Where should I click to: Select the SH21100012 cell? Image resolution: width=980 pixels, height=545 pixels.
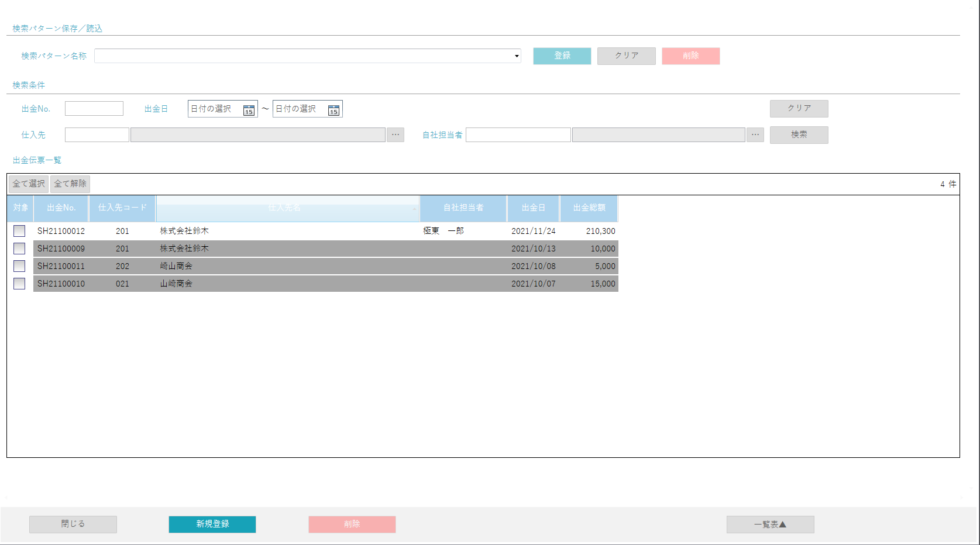click(x=61, y=231)
